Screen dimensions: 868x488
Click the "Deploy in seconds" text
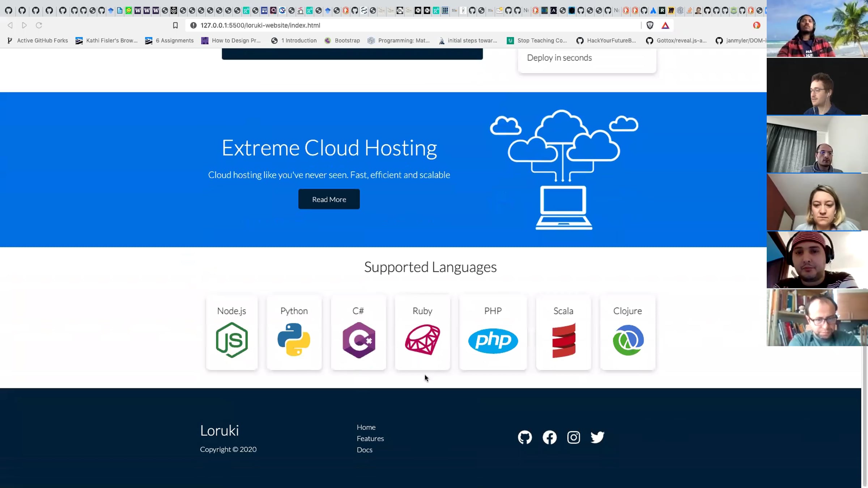(x=559, y=58)
